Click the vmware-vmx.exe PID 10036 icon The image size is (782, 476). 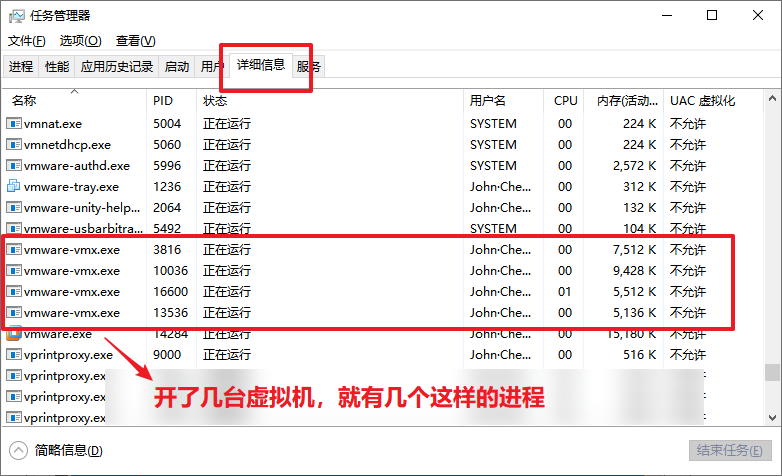[x=14, y=270]
